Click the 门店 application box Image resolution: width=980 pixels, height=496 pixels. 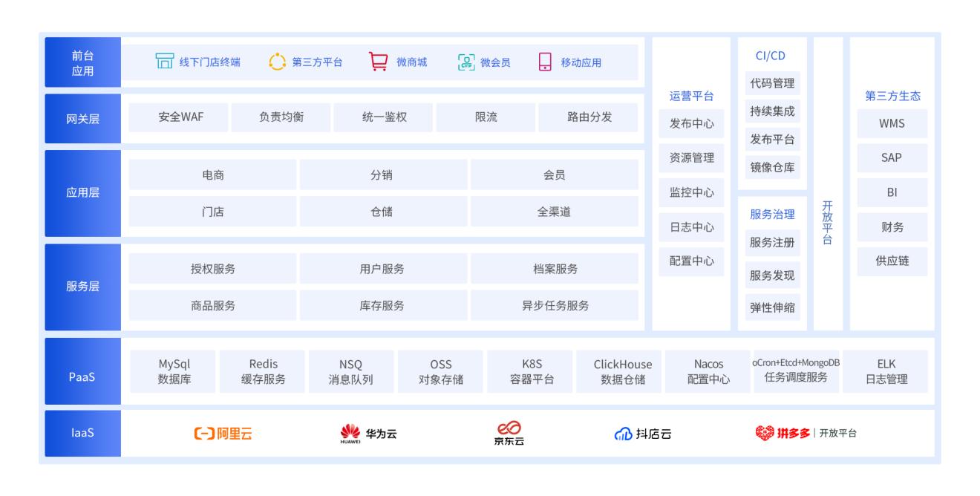tap(213, 212)
